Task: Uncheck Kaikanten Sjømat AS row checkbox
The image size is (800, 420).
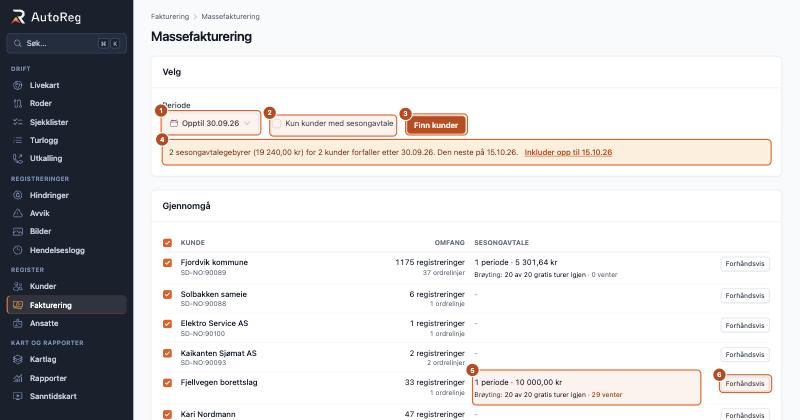Action: pos(167,353)
